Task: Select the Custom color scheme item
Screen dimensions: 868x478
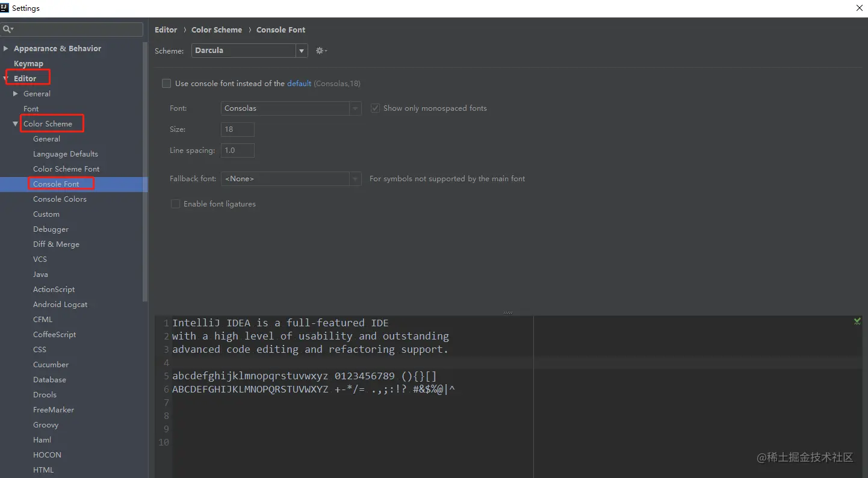Action: 46,214
